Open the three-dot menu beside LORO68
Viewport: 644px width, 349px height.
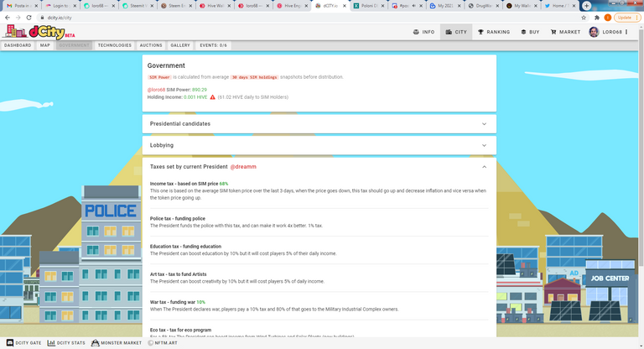click(626, 32)
